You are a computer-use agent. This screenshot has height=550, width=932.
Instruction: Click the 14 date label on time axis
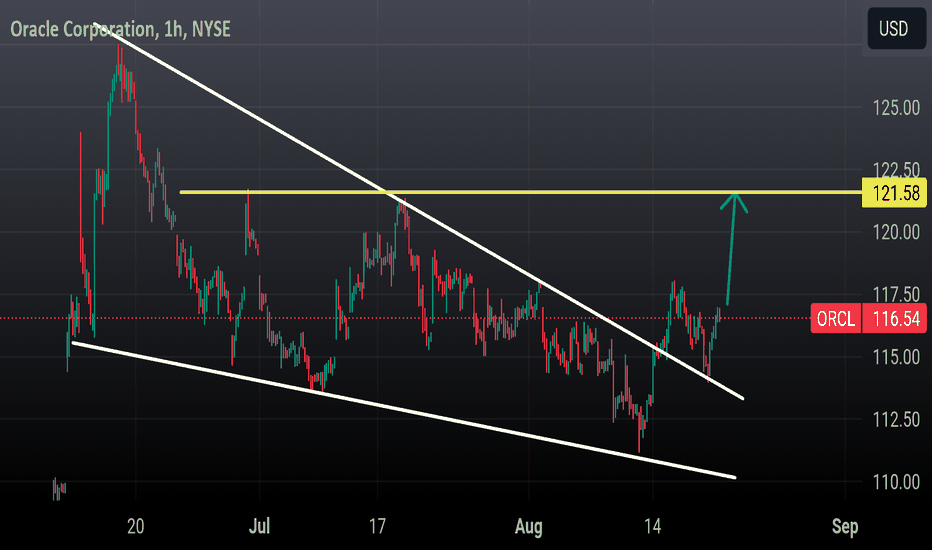click(652, 526)
